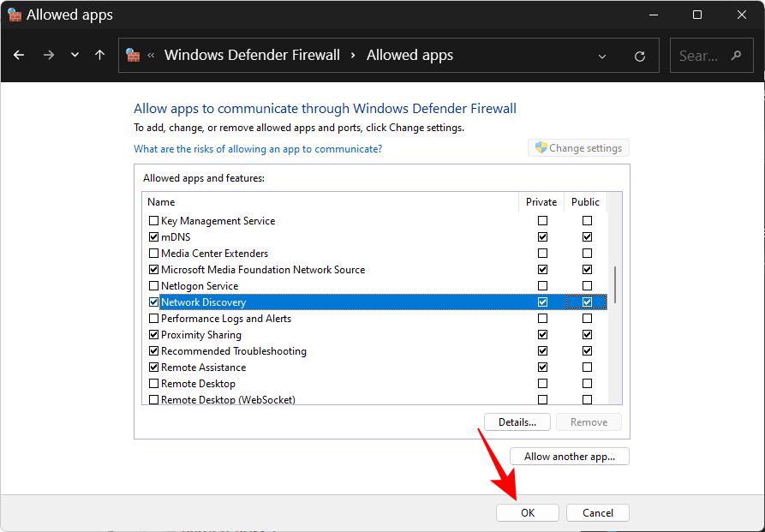This screenshot has height=532, width=765.
Task: Select the Allowed apps breadcrumb item
Action: click(x=409, y=55)
